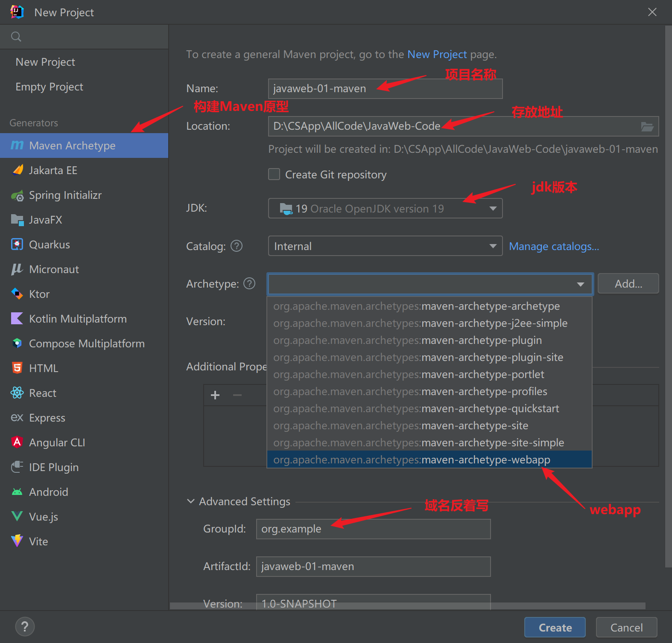Click the React atom icon
Screen dimensions: 672x643
point(17,393)
